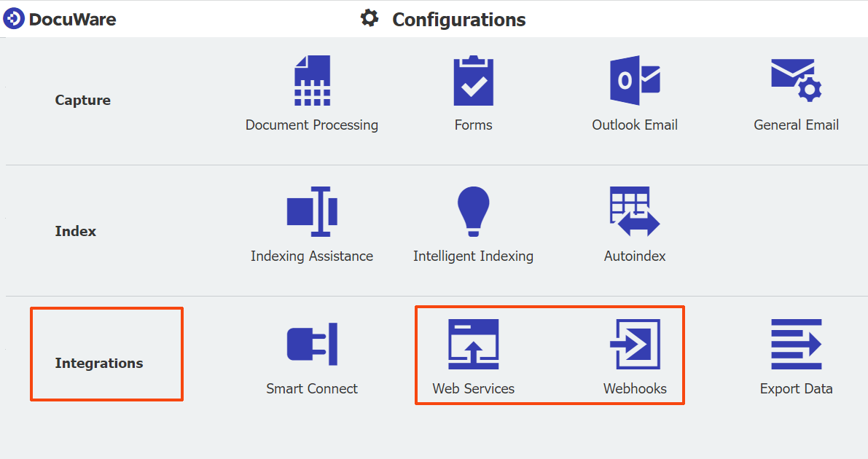The image size is (868, 459).
Task: Open the Indexing Assistance icon
Action: coord(312,211)
